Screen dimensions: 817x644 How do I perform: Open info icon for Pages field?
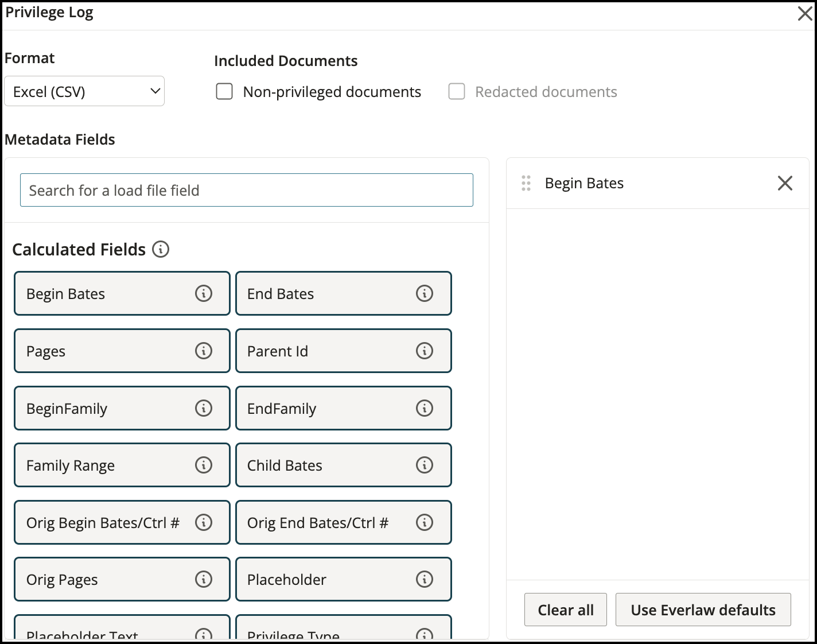coord(204,351)
